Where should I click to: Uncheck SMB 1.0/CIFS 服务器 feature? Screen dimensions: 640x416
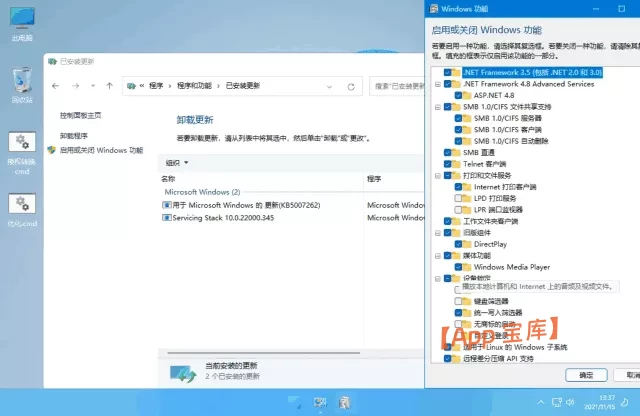pyautogui.click(x=458, y=118)
